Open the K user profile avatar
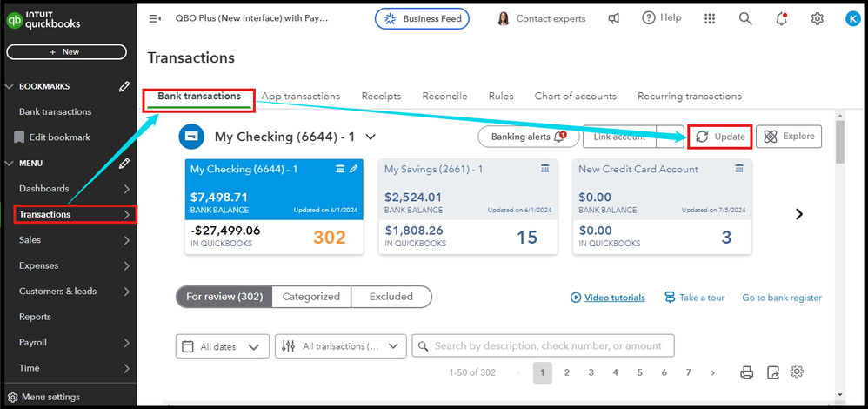 852,19
